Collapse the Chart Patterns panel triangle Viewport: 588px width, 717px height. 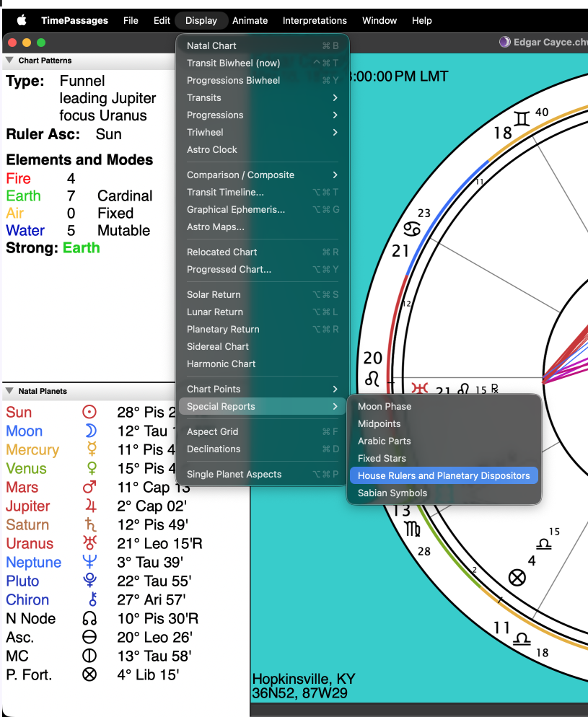(9, 61)
